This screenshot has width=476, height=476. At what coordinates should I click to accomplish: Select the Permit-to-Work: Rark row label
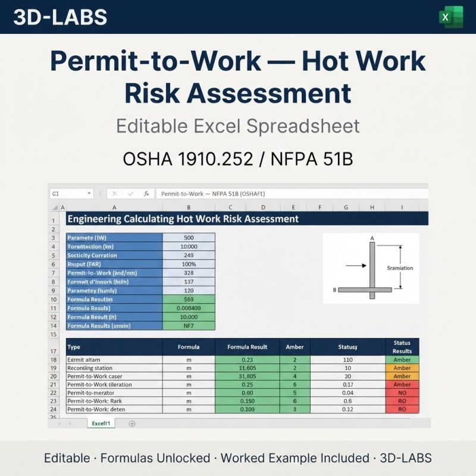[x=114, y=400]
